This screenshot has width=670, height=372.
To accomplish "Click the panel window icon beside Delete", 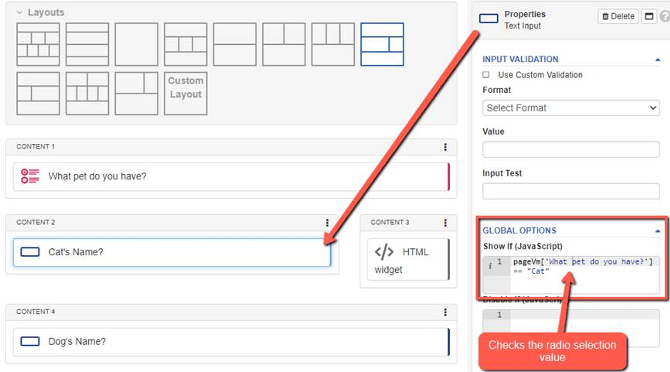I will [649, 16].
